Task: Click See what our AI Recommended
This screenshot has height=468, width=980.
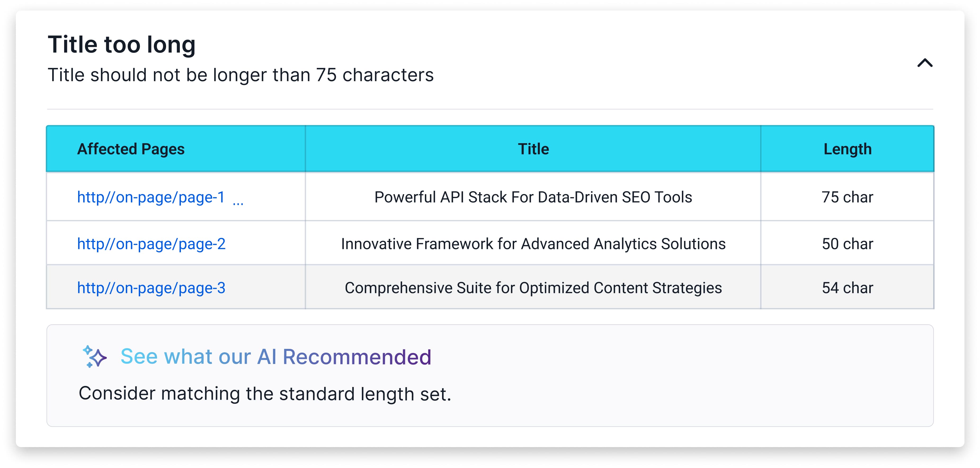Action: point(276,357)
